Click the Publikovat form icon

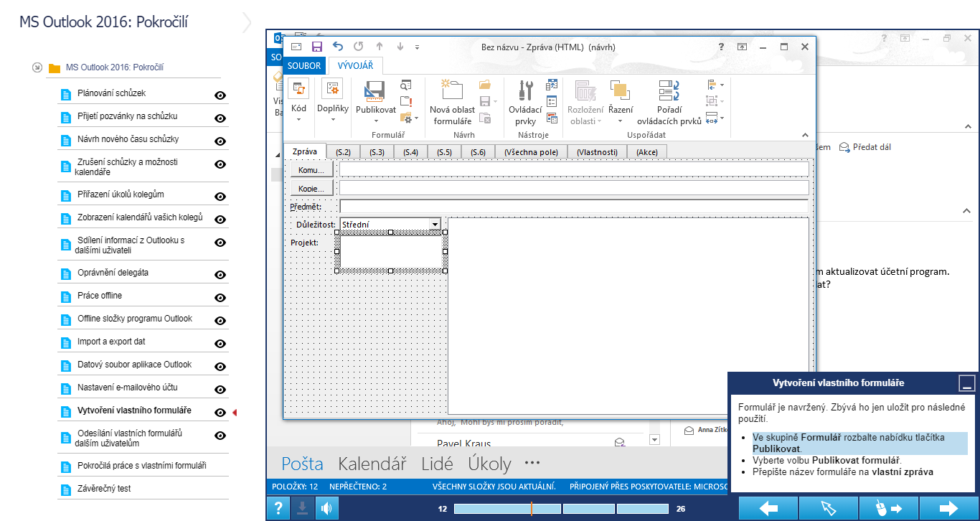click(x=375, y=90)
